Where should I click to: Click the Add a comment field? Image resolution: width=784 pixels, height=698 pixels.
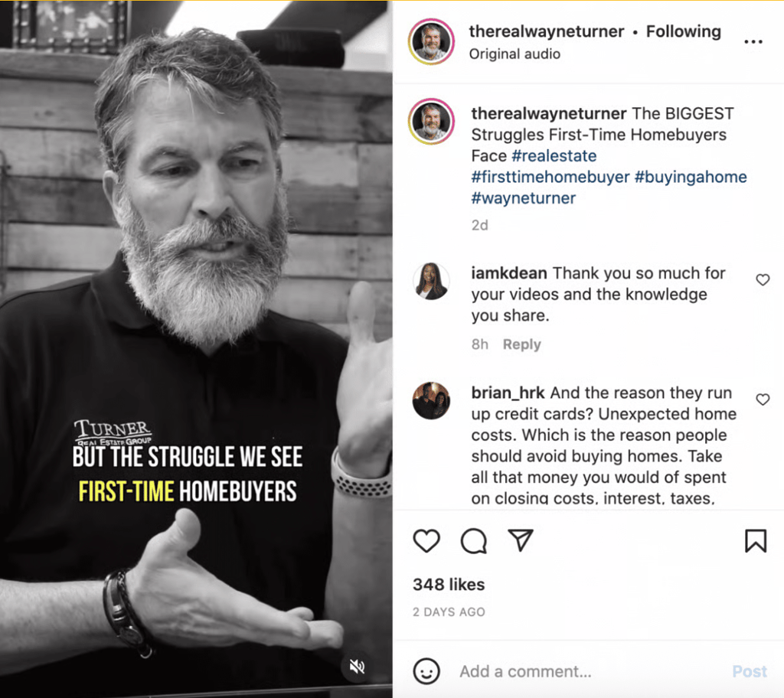[x=590, y=671]
